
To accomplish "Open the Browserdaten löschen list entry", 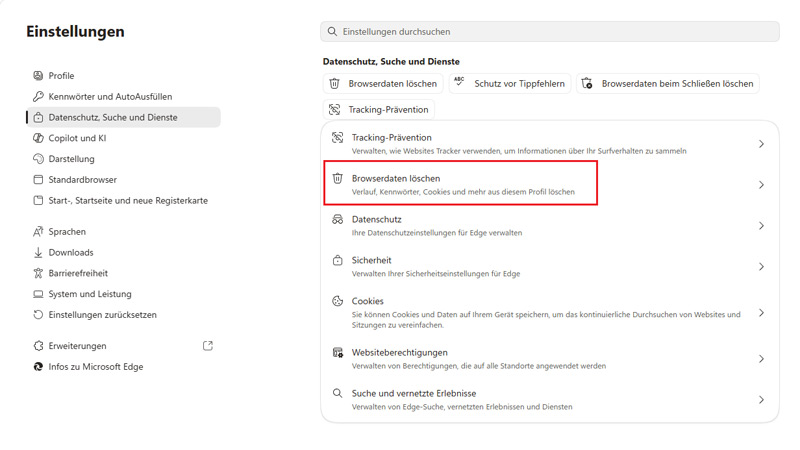I will [x=550, y=185].
